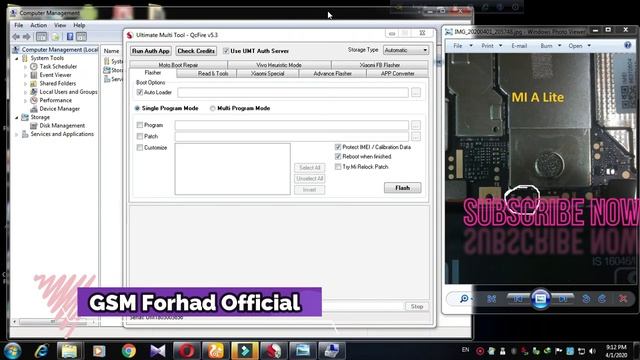Click the Flash button
The height and width of the screenshot is (360, 640).
[402, 188]
